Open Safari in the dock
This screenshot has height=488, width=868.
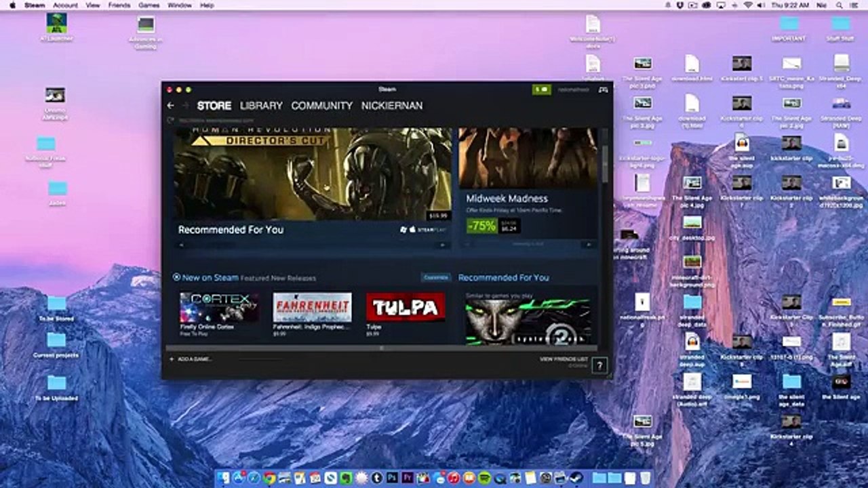(x=253, y=478)
